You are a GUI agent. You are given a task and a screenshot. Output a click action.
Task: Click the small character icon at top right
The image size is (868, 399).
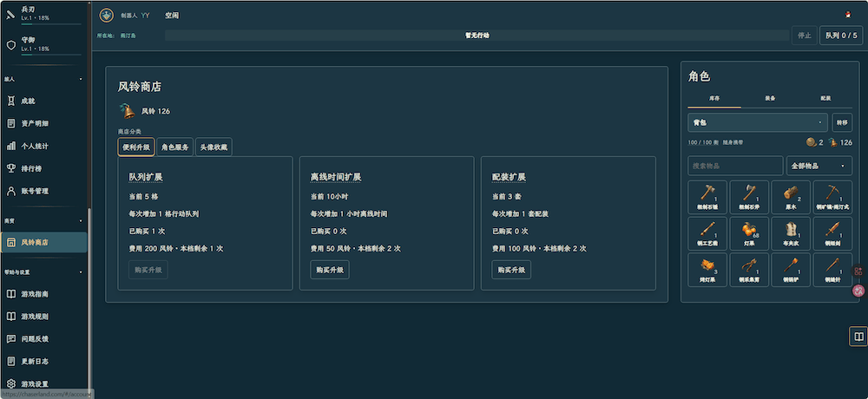(x=847, y=15)
